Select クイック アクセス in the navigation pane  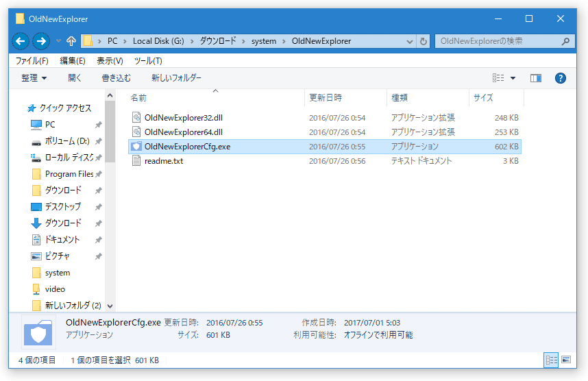point(65,108)
